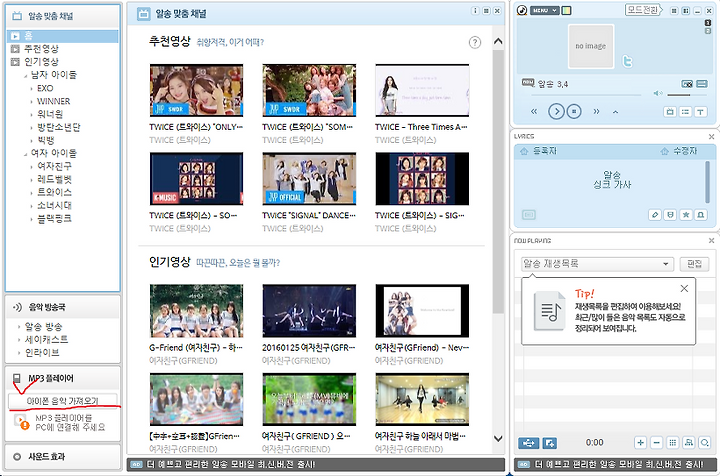
Task: Click the faded box icon in lyrics panel
Action: [x=529, y=214]
